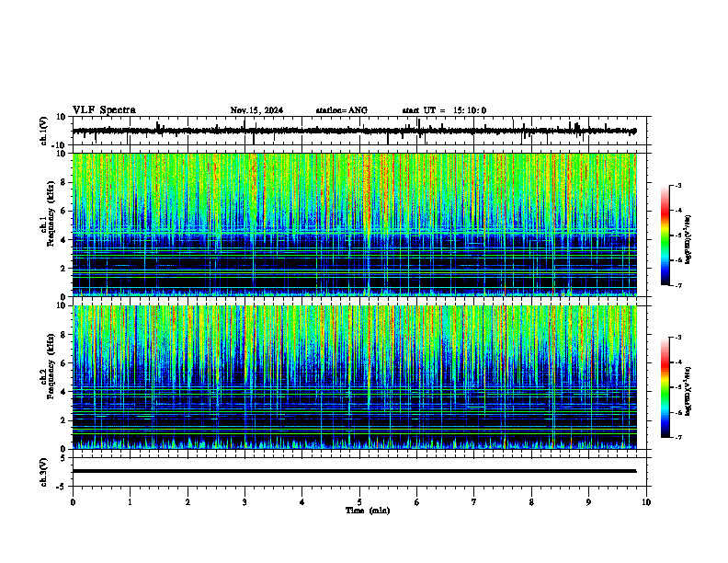728x563 pixels.
Task: Click the "6" kHz tick on ch.2 spectrogram
Action: point(64,363)
